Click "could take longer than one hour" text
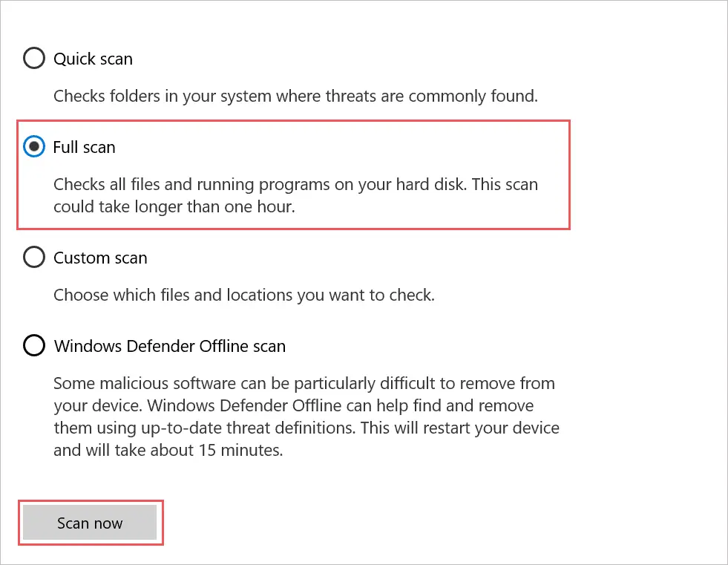Viewport: 728px width, 565px height. pyautogui.click(x=174, y=207)
